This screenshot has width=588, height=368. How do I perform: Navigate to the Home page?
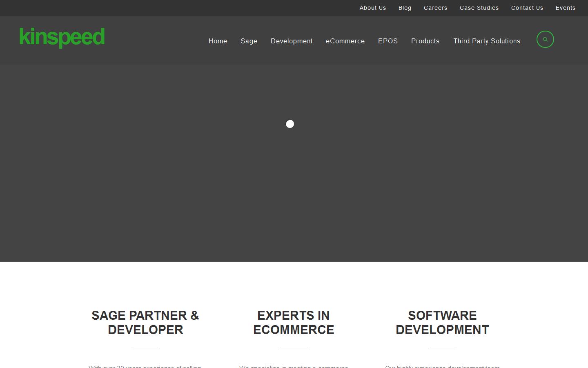pos(218,41)
